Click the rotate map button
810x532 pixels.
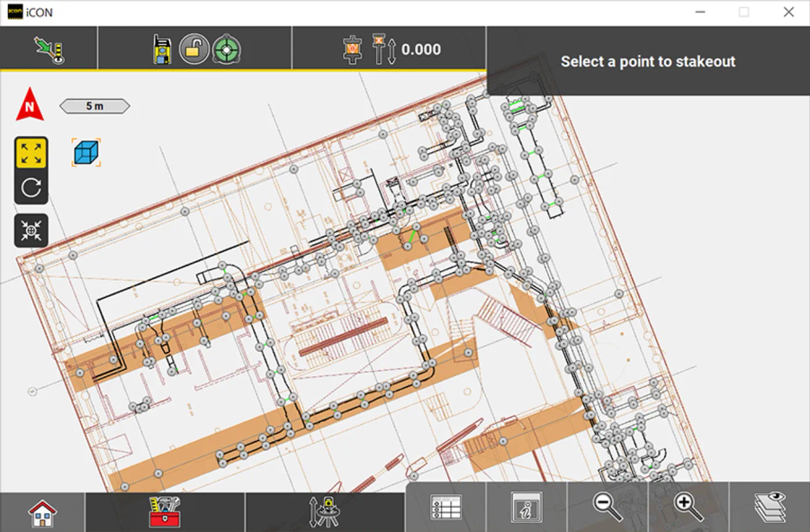pyautogui.click(x=31, y=187)
